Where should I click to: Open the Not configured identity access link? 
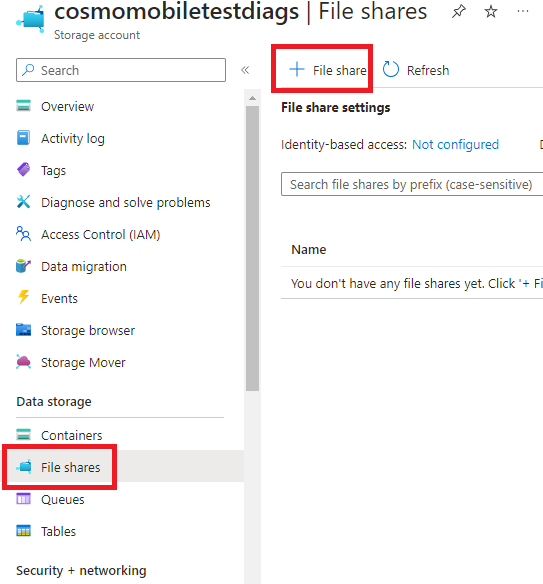coord(455,145)
